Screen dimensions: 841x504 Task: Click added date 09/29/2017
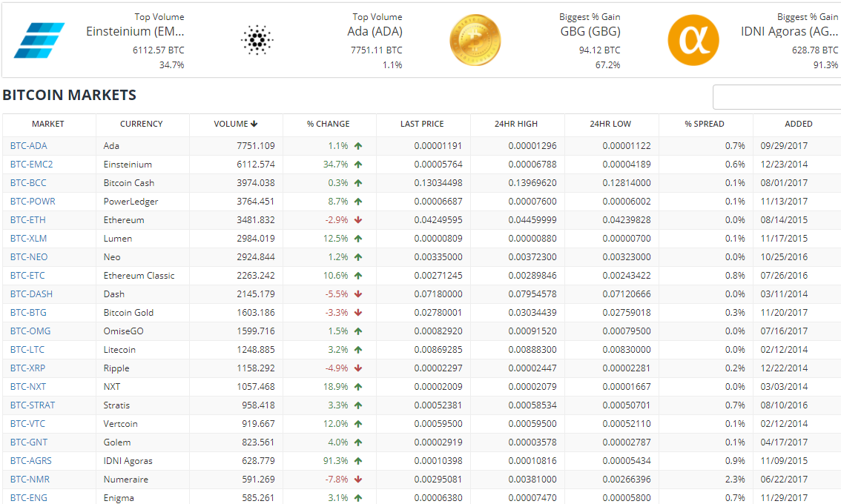[784, 146]
